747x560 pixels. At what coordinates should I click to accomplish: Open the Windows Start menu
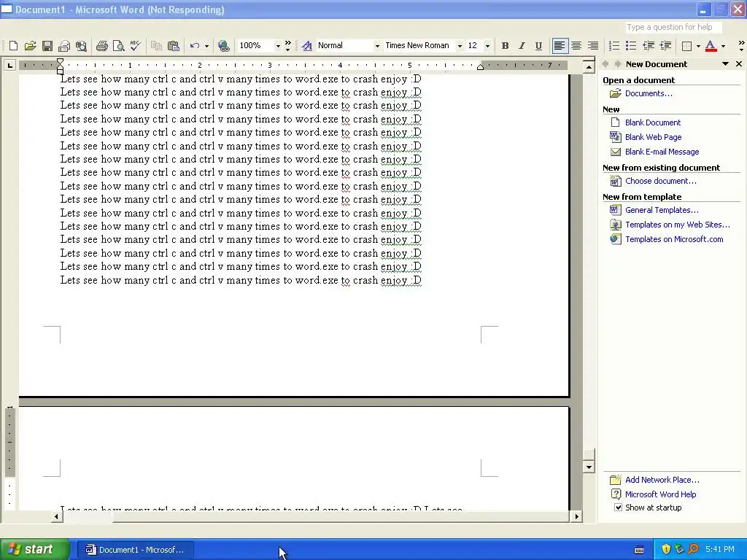coord(35,550)
